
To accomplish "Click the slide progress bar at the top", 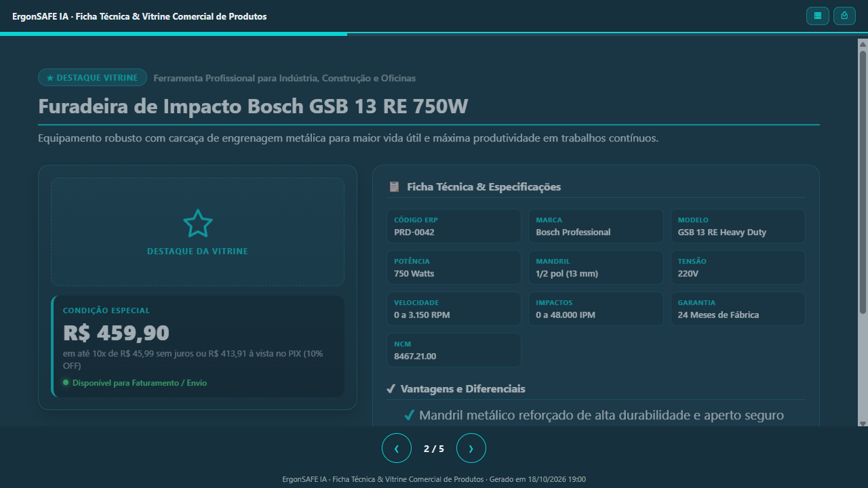I will 434,33.
